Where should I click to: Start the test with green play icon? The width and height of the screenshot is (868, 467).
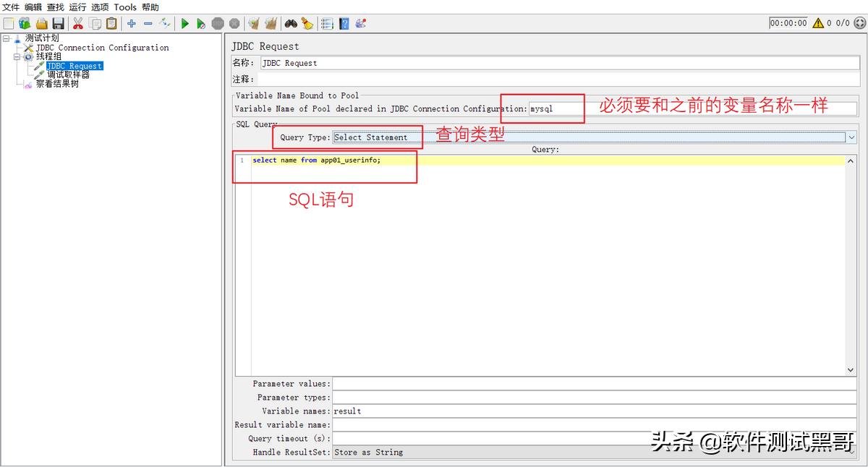(185, 23)
